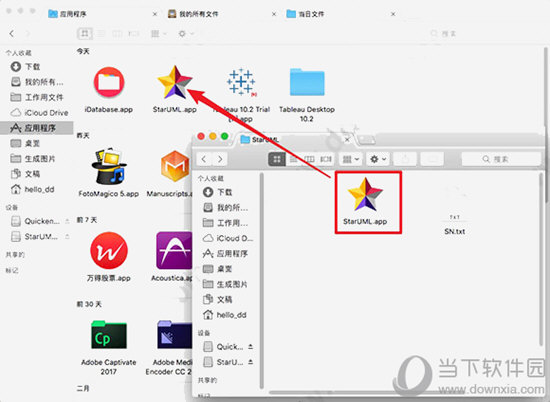This screenshot has width=550, height=402.
Task: Click the edit tags button in StarUML window
Action: click(x=432, y=159)
